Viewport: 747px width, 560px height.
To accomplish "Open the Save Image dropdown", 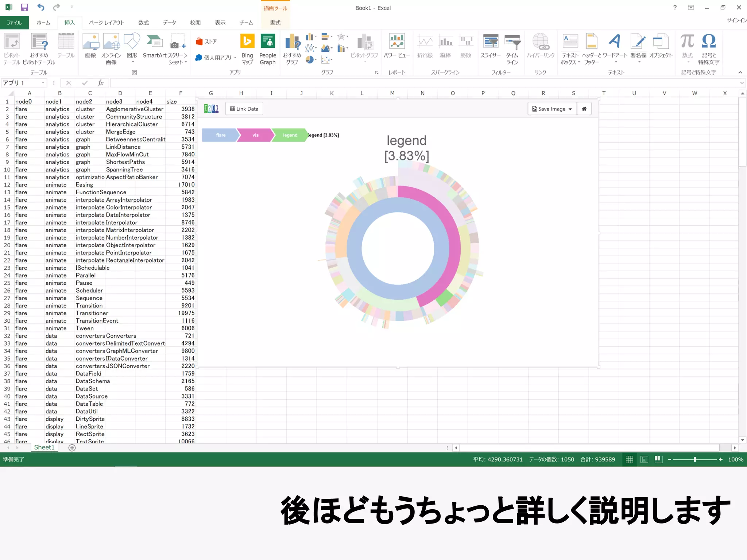I will point(552,109).
